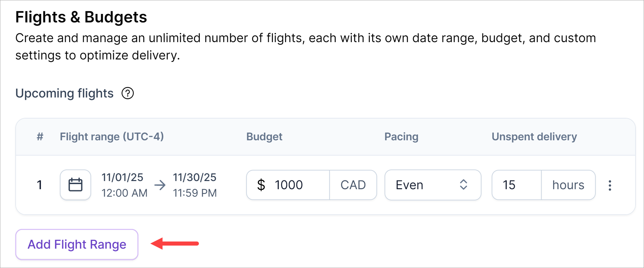Click the dollar sign in the budget field
The image size is (644, 268).
pyautogui.click(x=261, y=185)
